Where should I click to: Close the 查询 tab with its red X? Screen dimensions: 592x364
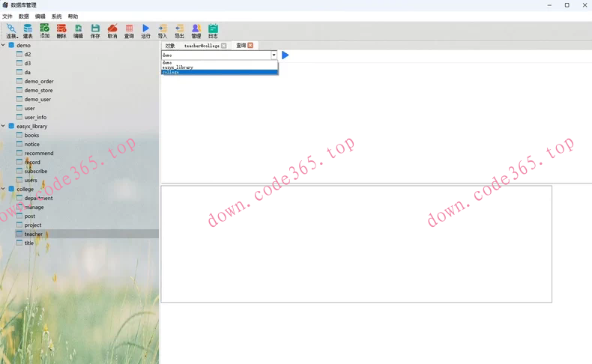click(x=250, y=45)
